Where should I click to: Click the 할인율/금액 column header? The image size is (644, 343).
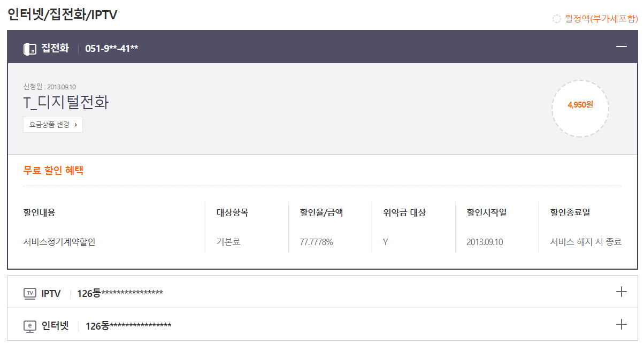click(321, 212)
